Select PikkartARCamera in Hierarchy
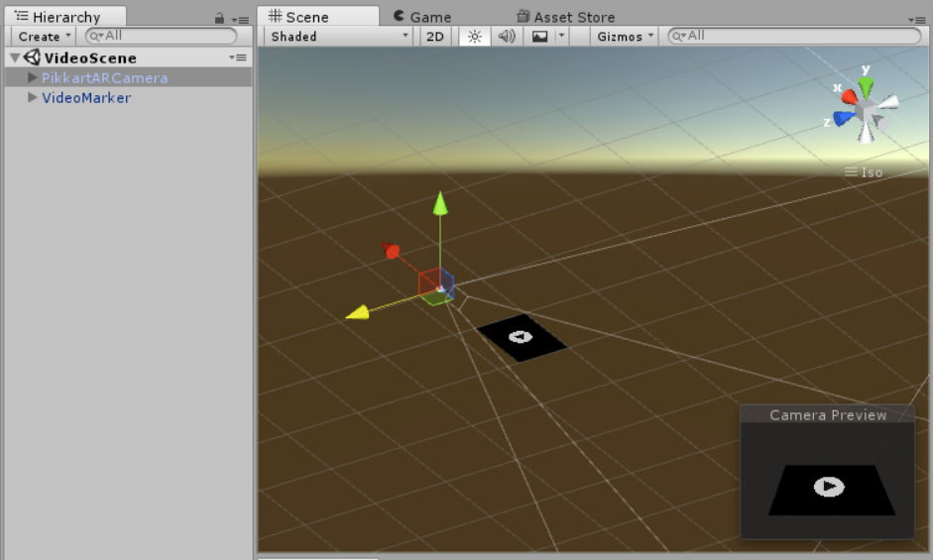 (105, 78)
